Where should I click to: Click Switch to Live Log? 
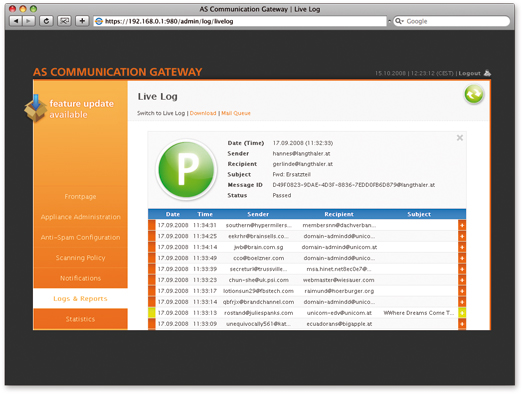pos(161,113)
